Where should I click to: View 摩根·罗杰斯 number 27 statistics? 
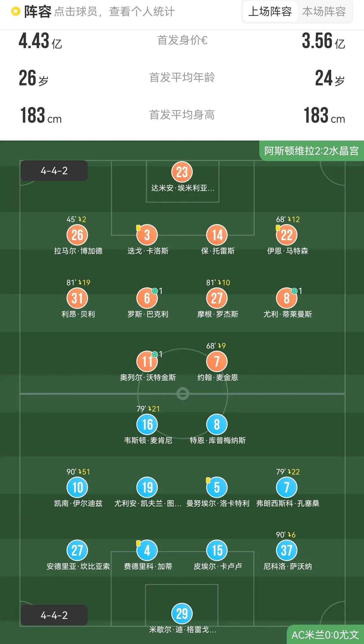point(216,298)
